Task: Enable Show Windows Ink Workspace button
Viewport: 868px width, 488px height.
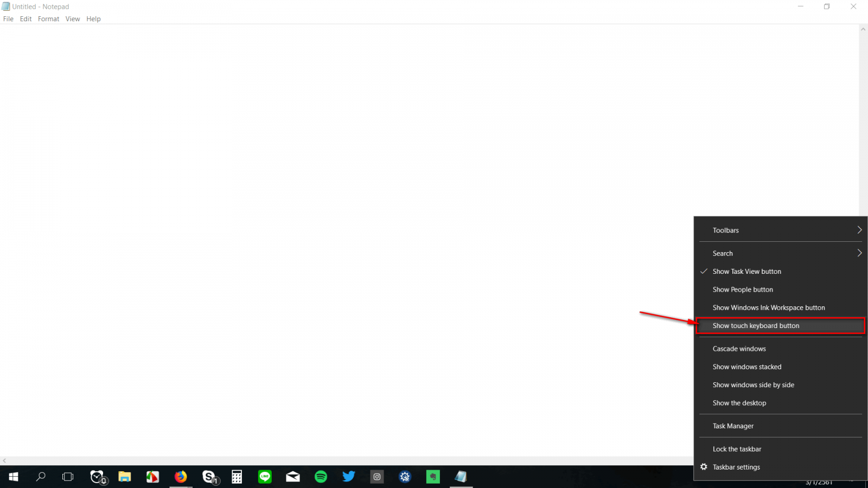Action: tap(780, 307)
